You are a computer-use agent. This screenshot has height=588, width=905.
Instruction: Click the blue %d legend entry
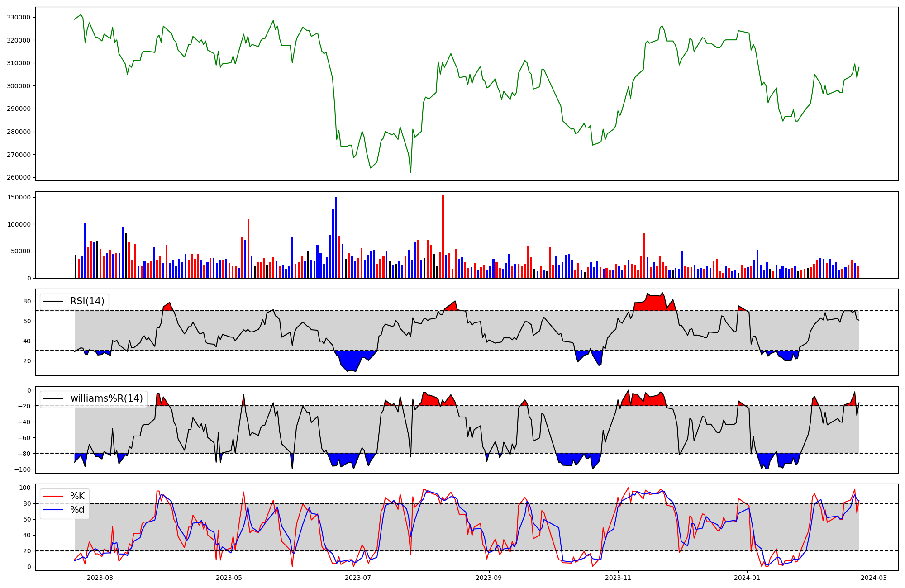77,510
